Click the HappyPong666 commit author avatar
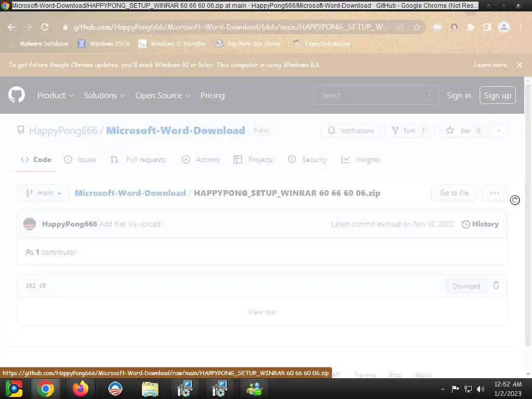Image resolution: width=532 pixels, height=399 pixels. click(x=30, y=224)
